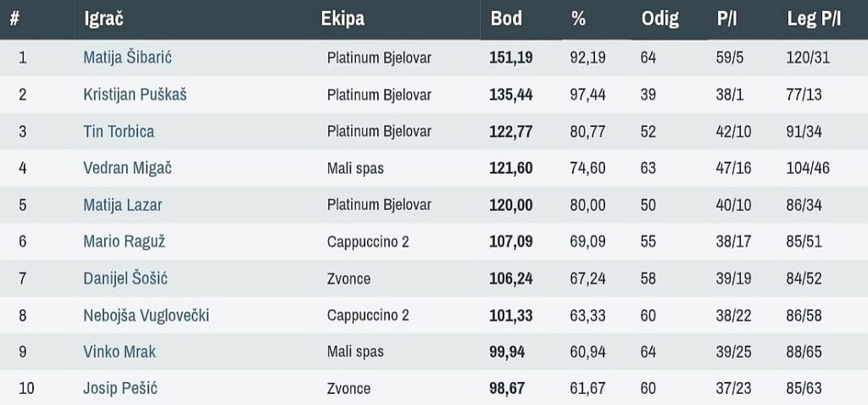This screenshot has width=868, height=405.
Task: Sort by Igrač column header
Action: point(103,19)
